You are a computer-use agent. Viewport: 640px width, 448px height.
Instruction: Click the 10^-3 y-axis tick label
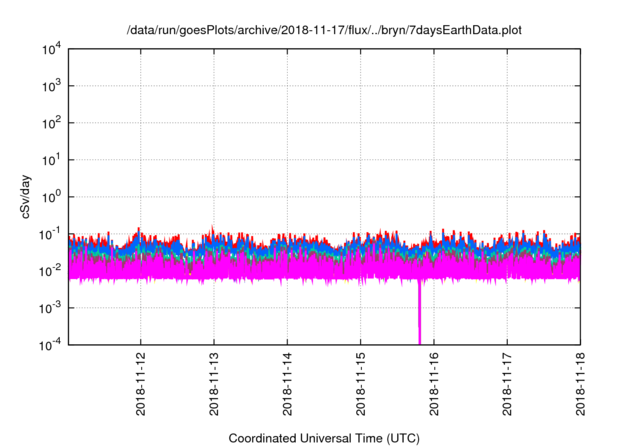point(50,307)
